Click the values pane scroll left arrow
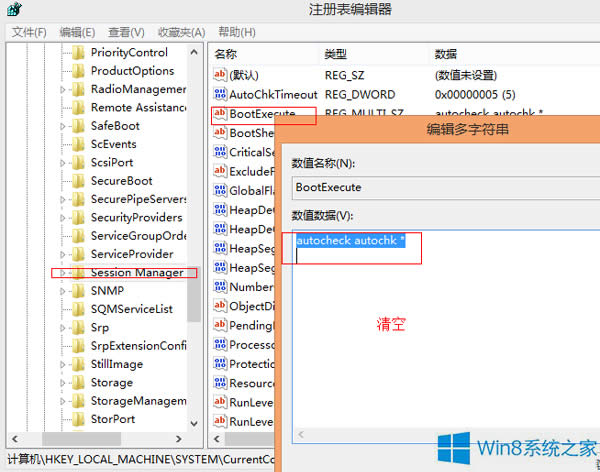Screen dimensions: 600x472 tap(217, 439)
